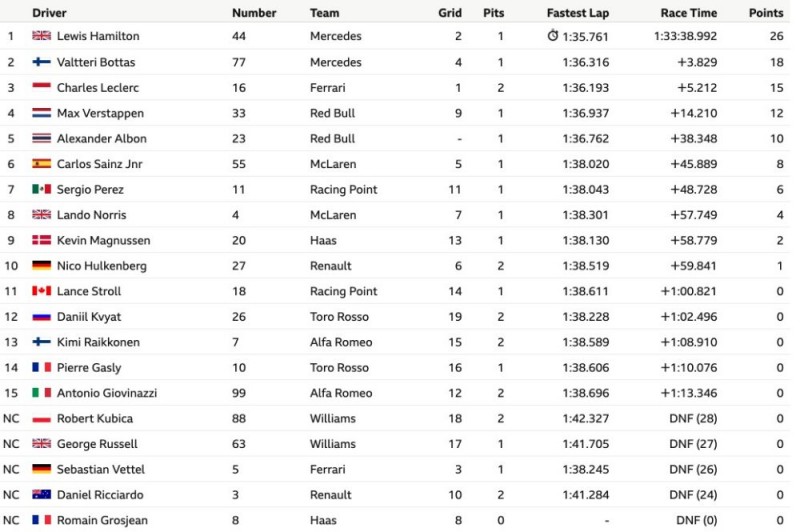Screen dimensions: 800x532
Task: Click the Driver column header
Action: click(49, 13)
